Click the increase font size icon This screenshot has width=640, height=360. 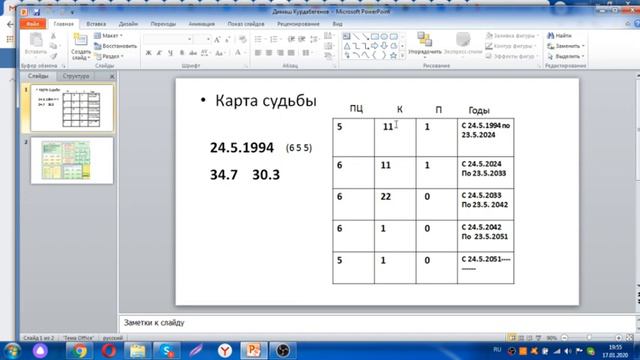coord(217,40)
